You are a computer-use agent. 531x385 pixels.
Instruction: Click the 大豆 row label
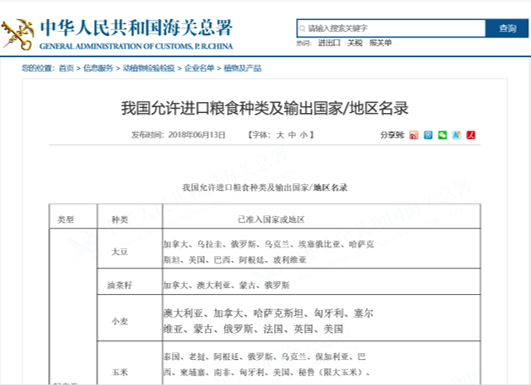point(120,252)
